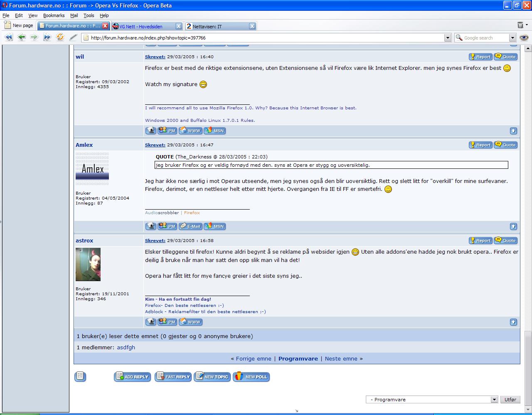Screen dimensions: 532x415
Task: Click the small icon left of Add Reply
Action: tap(80, 376)
